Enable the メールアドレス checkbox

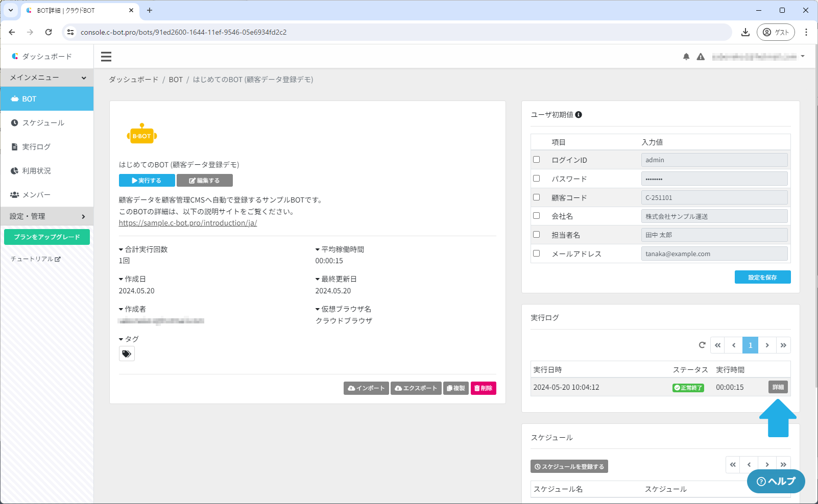pos(536,254)
